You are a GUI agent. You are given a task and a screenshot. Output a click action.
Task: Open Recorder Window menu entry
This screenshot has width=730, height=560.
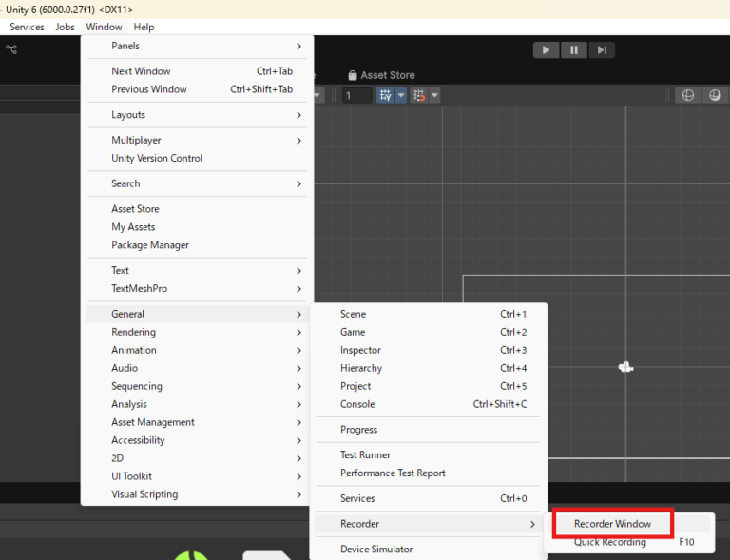pos(612,524)
